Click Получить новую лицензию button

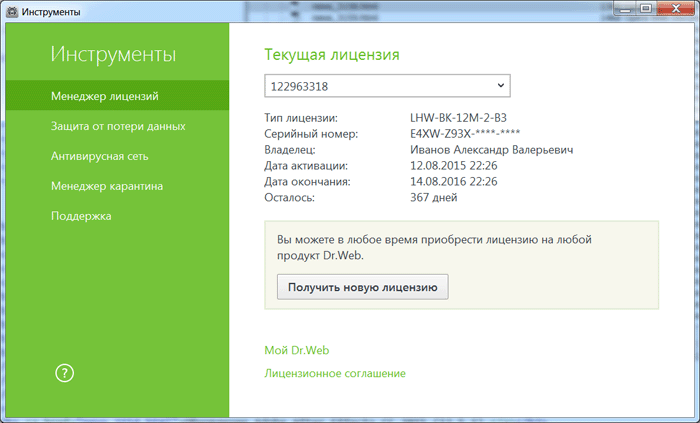pyautogui.click(x=362, y=287)
